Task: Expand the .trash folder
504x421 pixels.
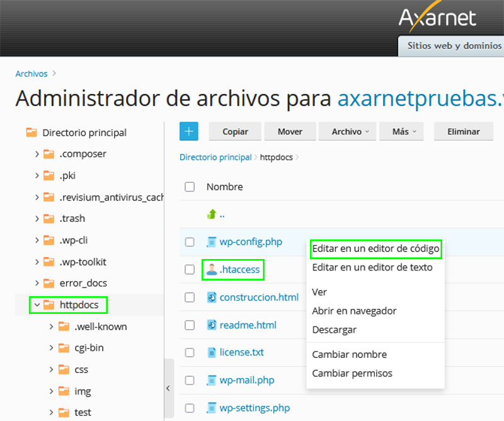Action: (x=37, y=219)
